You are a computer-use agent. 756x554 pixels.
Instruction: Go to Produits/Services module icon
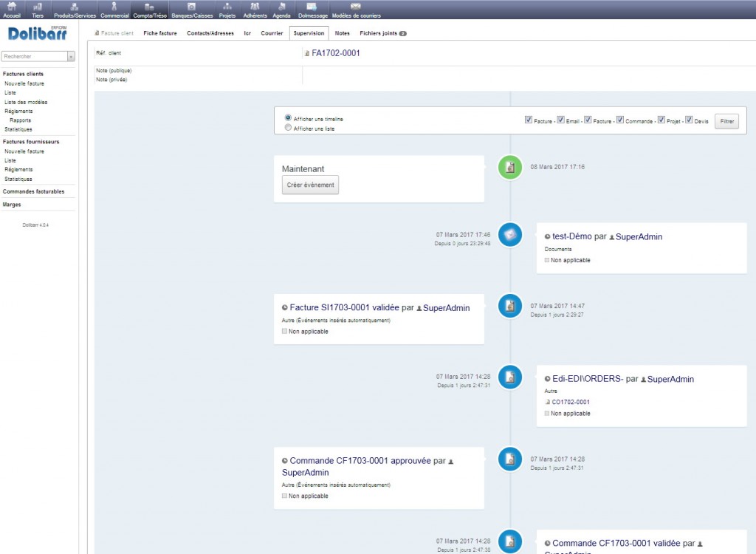75,7
